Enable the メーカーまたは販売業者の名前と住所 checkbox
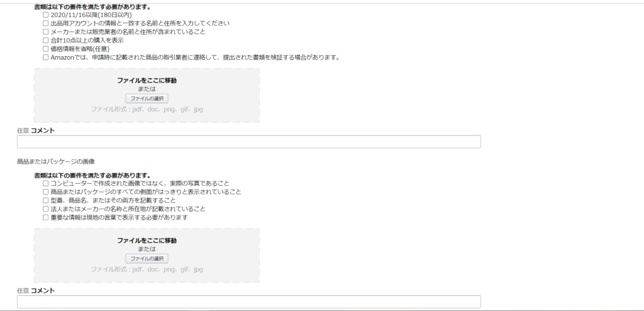 pos(45,31)
